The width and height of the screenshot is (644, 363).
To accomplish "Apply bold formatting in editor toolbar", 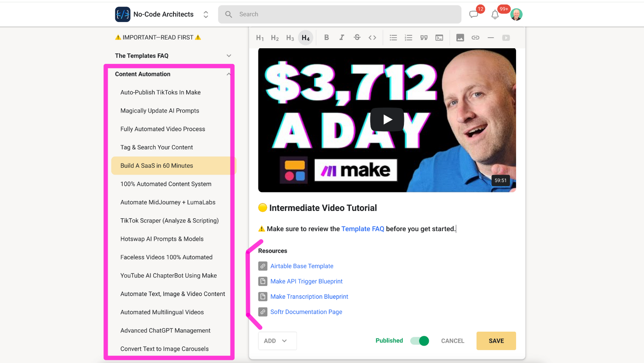I will click(327, 38).
